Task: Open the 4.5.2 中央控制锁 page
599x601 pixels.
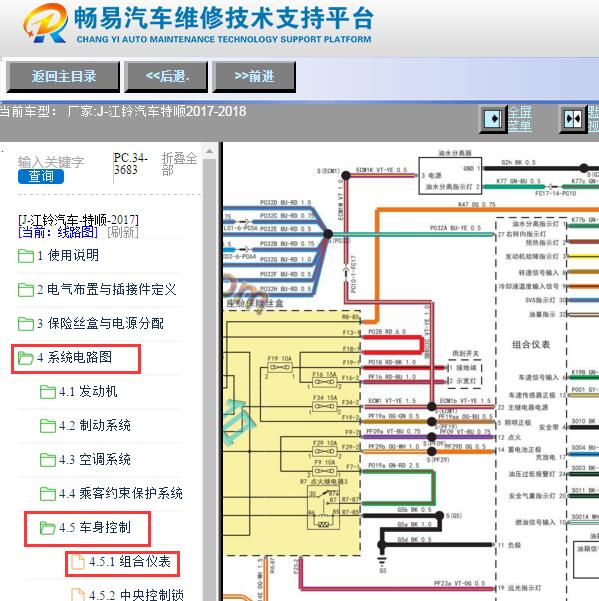Action: coord(136,595)
